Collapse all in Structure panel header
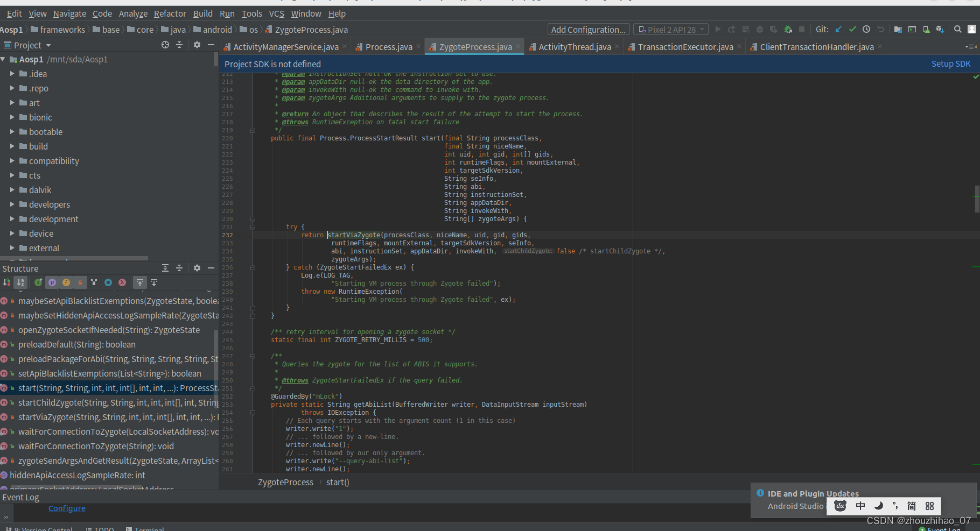The height and width of the screenshot is (531, 980). point(179,268)
